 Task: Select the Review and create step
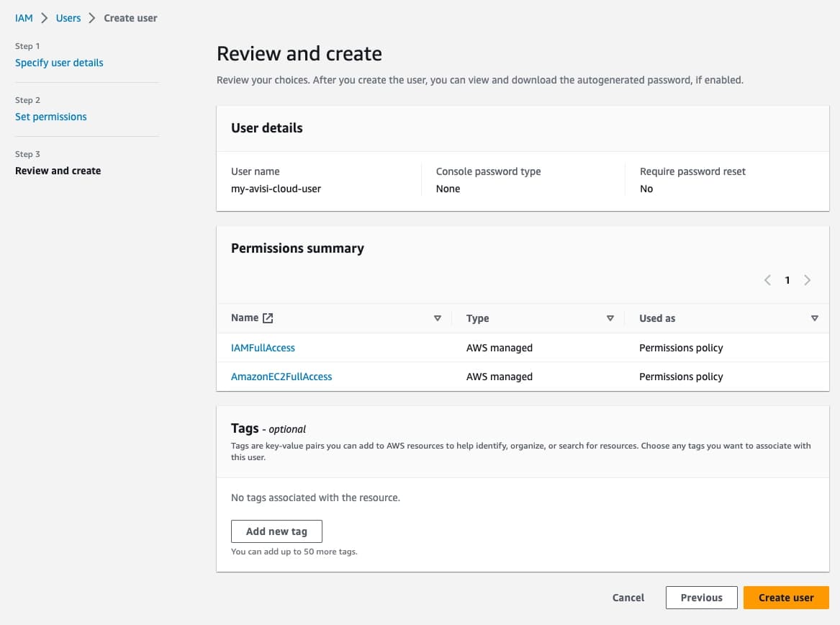(58, 171)
